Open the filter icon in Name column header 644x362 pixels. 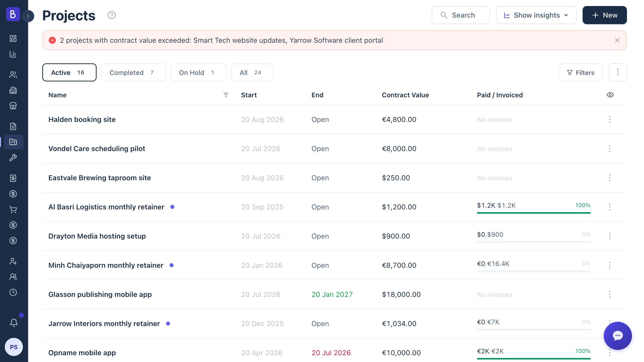click(226, 95)
